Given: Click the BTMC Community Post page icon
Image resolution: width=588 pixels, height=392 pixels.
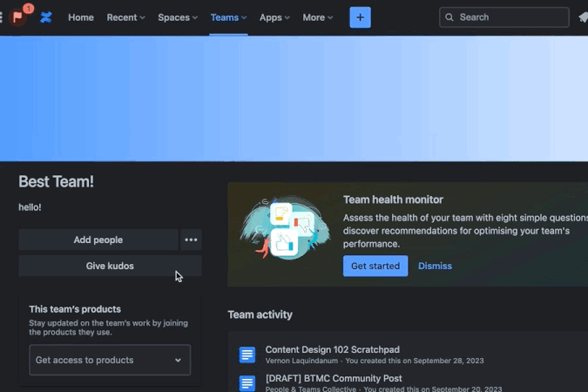Looking at the screenshot, I should [247, 383].
